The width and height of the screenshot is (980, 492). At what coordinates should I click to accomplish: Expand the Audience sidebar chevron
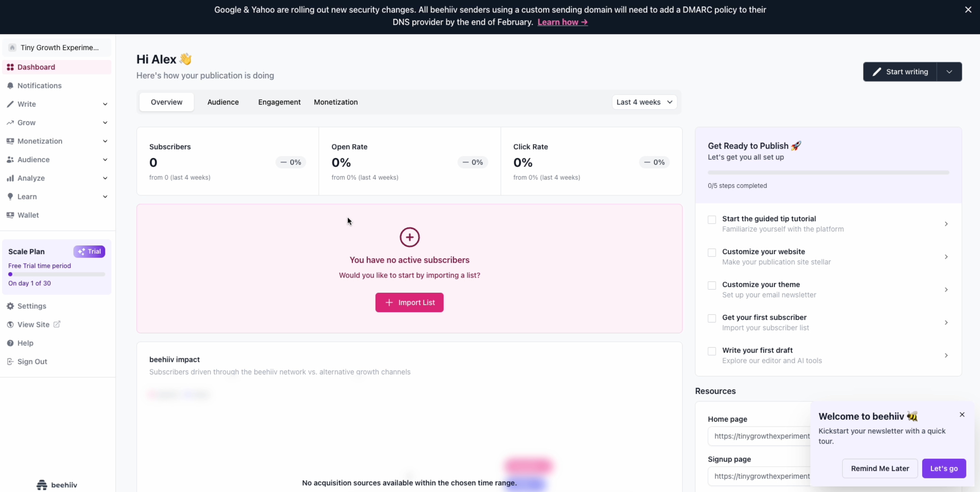(x=105, y=160)
